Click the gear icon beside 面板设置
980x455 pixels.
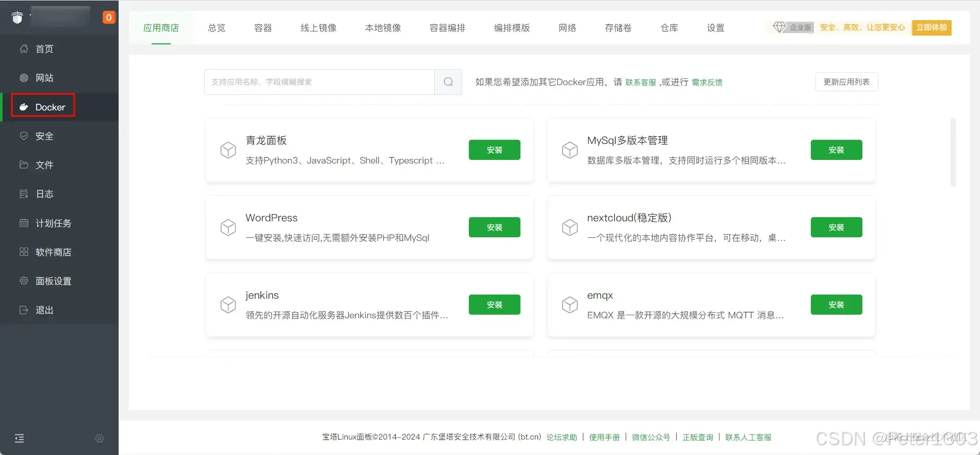[24, 281]
